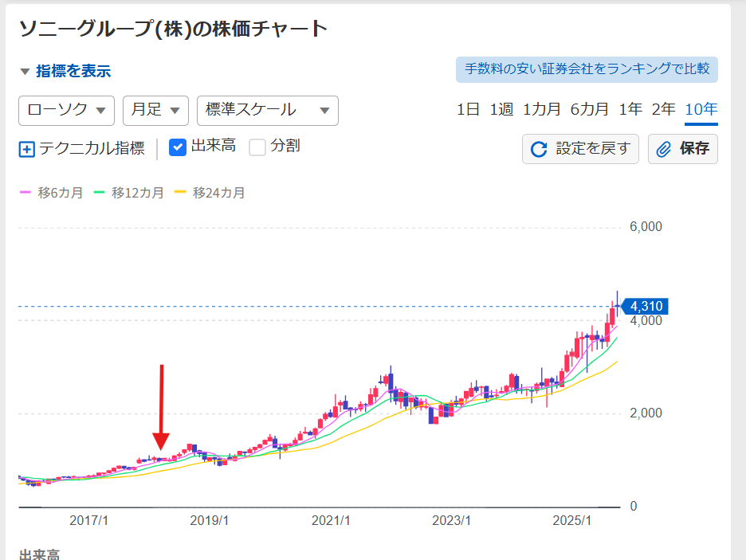
Task: Click the reload icon in 設定を戻す
Action: click(x=540, y=149)
